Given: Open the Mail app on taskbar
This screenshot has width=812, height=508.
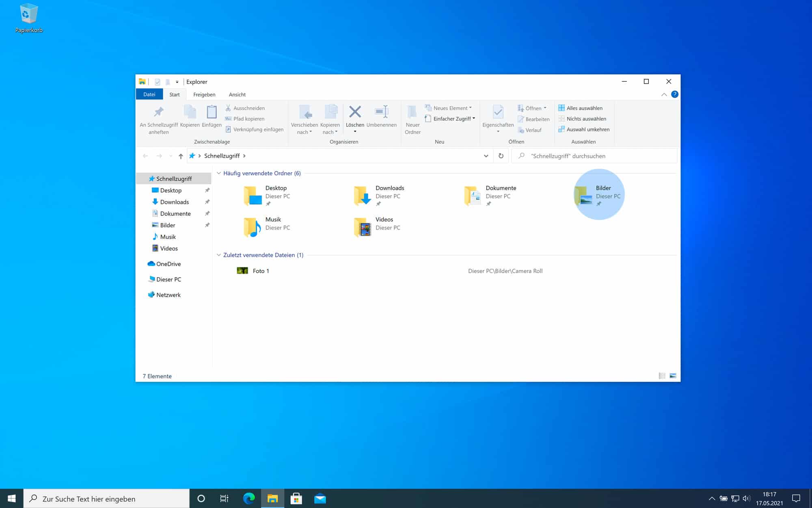Looking at the screenshot, I should coord(320,499).
